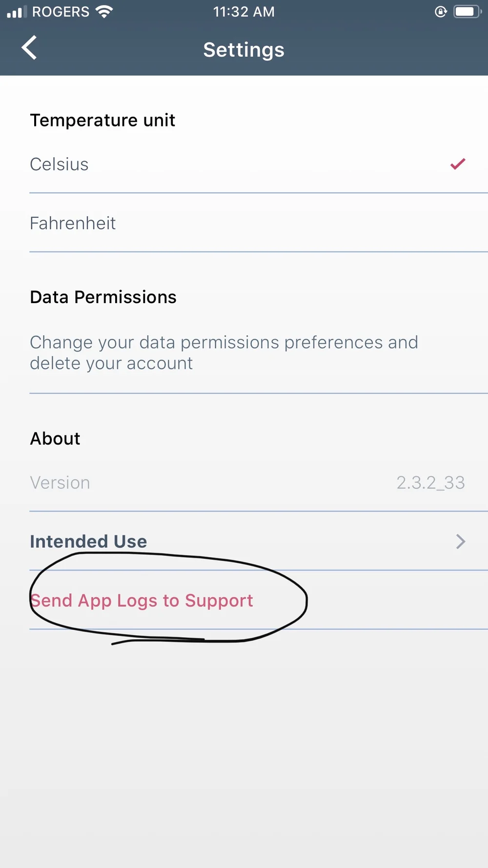Tap Send App Logs to Support
The image size is (488, 868).
click(x=142, y=600)
